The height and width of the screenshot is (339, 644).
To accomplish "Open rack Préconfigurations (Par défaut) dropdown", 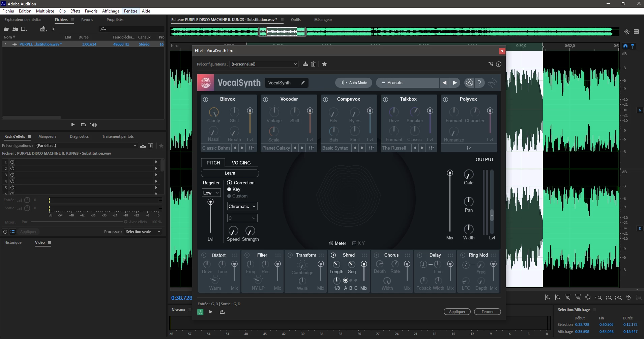I will tap(86, 146).
